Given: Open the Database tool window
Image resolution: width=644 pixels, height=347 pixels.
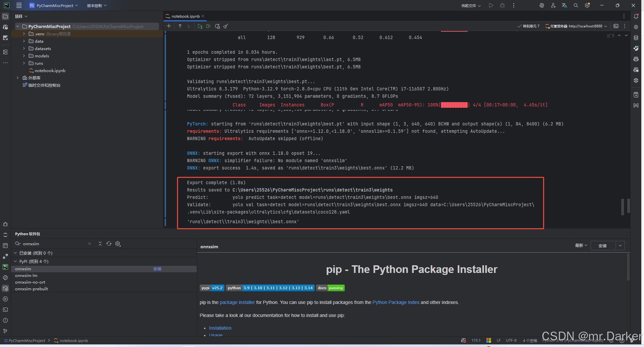Looking at the screenshot, I should (x=636, y=38).
